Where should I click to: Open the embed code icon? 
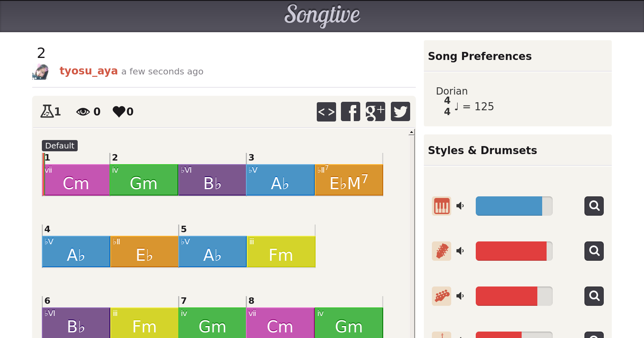click(326, 111)
